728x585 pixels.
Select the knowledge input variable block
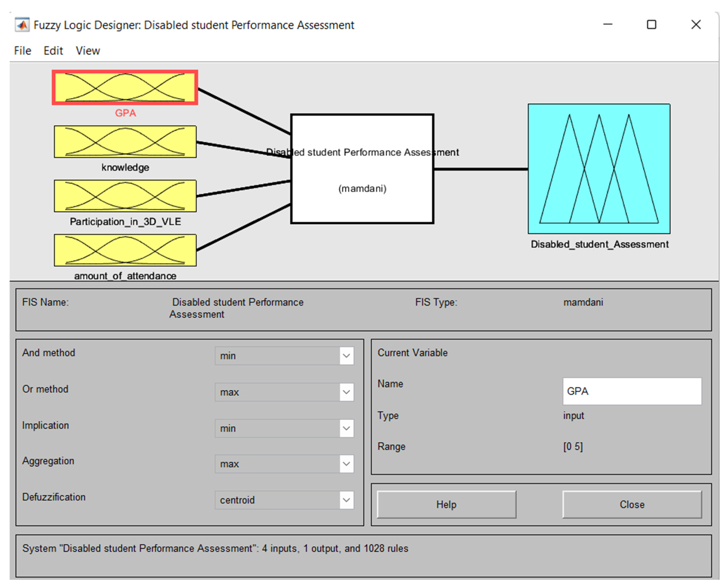point(125,142)
